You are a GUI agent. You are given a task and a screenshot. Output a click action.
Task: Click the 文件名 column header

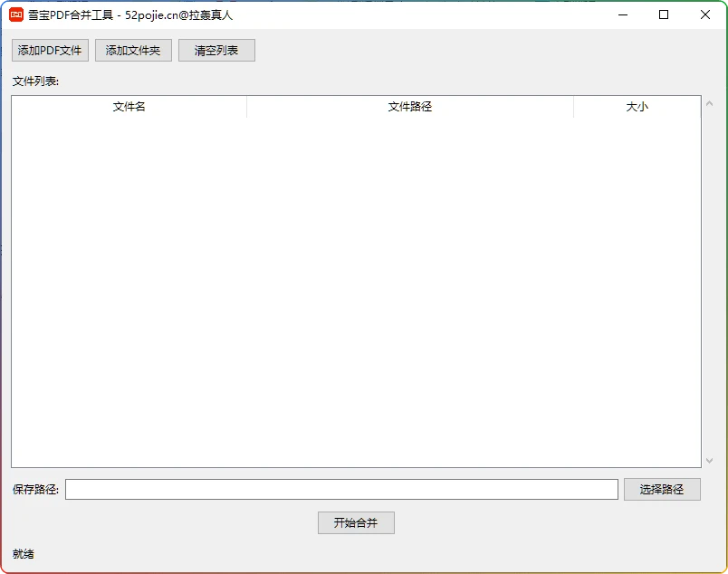click(128, 106)
